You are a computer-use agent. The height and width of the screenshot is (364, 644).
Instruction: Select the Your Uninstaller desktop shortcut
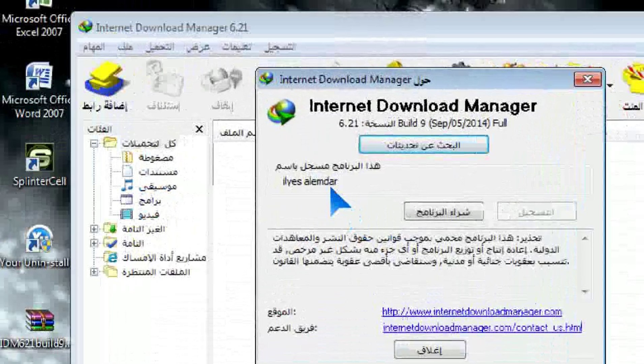point(35,247)
